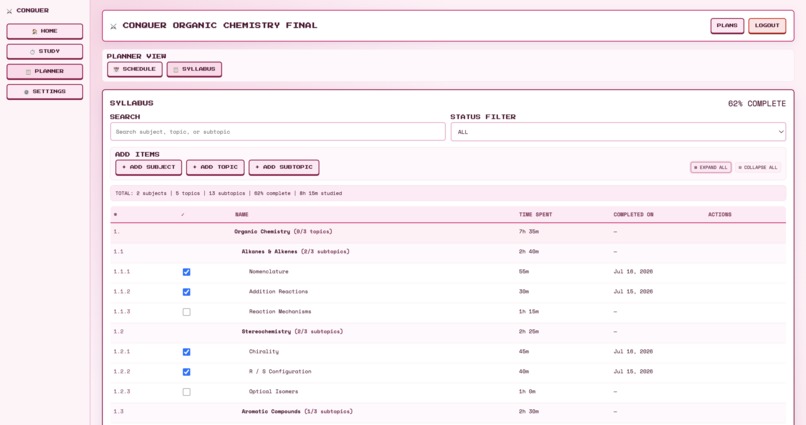
Task: Click the completion date in the Nomenclature row
Action: [x=633, y=271]
